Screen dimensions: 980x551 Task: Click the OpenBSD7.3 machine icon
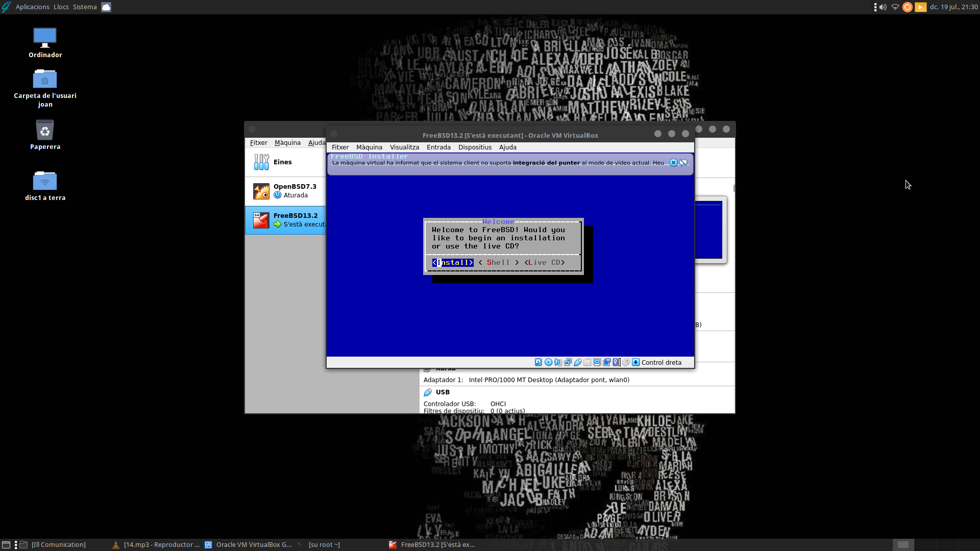[261, 191]
